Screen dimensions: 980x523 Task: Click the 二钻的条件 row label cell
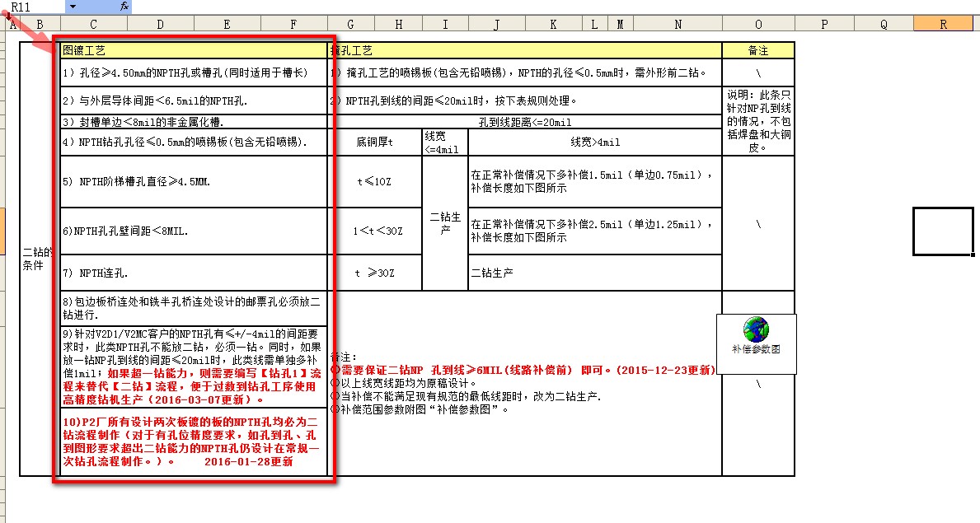(x=40, y=259)
